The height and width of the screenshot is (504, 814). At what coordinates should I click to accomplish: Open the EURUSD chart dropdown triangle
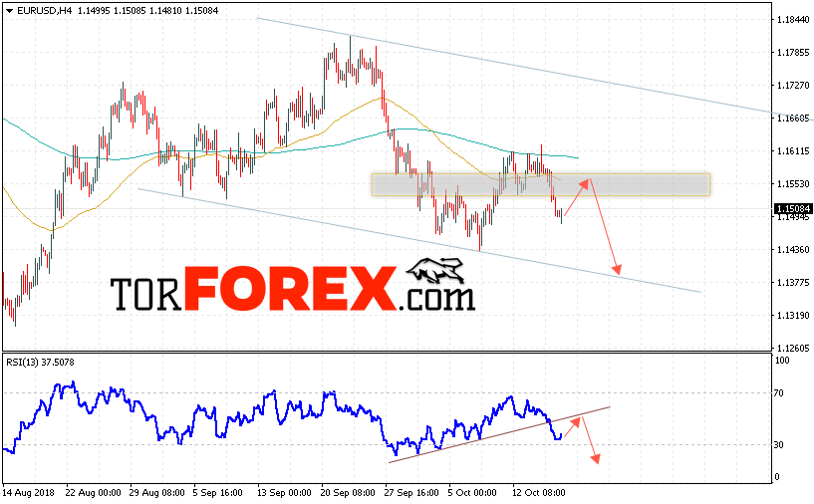click(9, 11)
